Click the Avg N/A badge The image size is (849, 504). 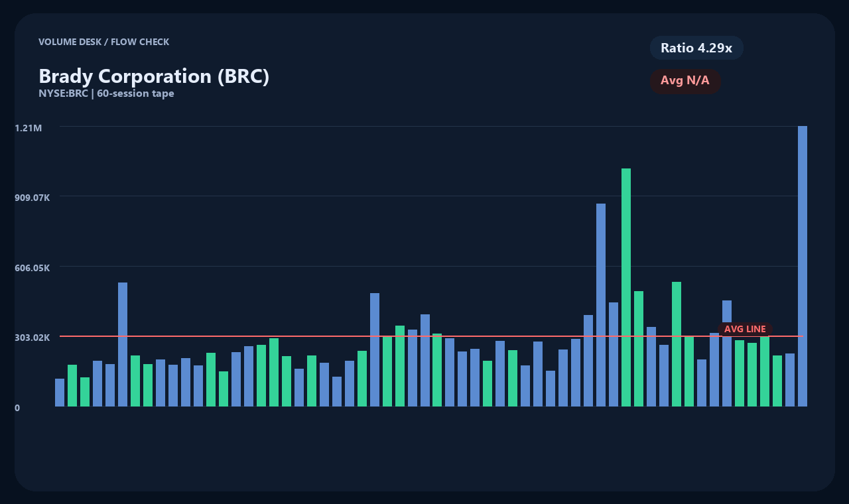click(685, 81)
